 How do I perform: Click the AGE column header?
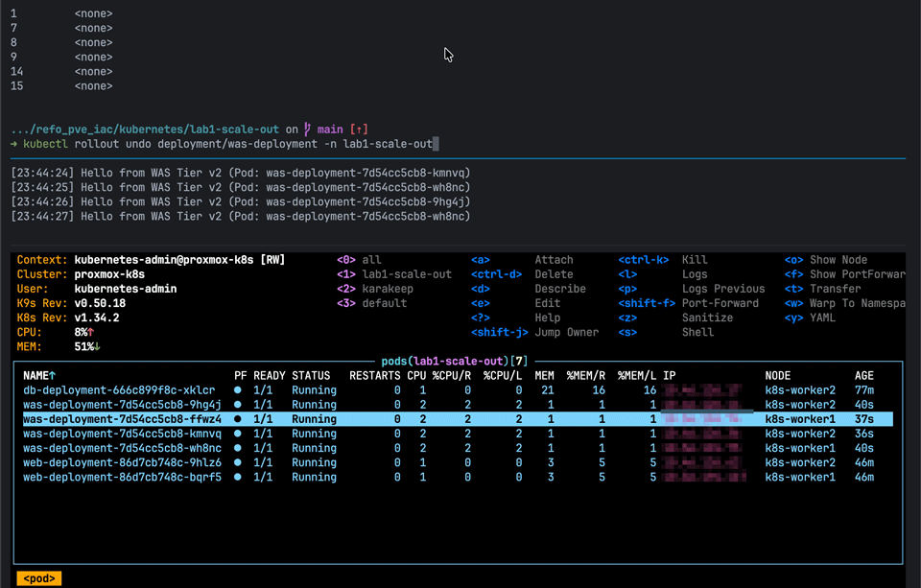click(x=864, y=376)
